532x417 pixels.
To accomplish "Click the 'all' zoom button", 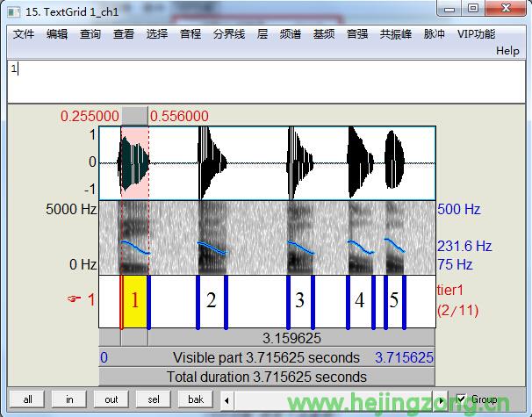I will (x=28, y=399).
